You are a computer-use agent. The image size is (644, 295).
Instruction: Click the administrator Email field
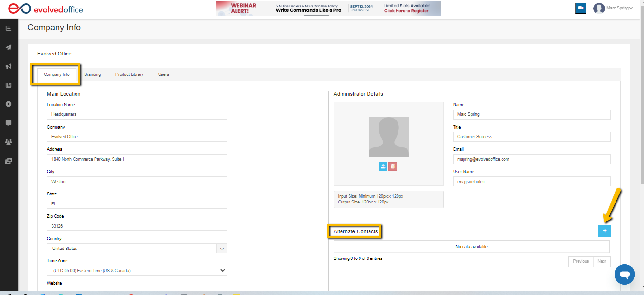pos(532,159)
